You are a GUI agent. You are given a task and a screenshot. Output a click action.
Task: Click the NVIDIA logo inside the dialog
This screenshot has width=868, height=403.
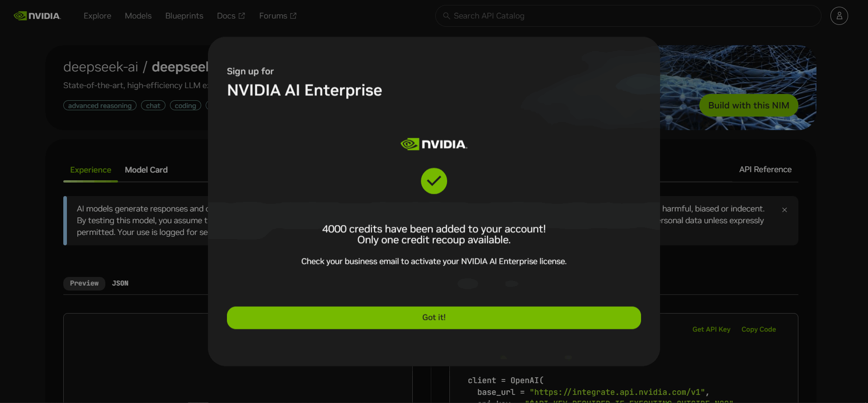[434, 144]
